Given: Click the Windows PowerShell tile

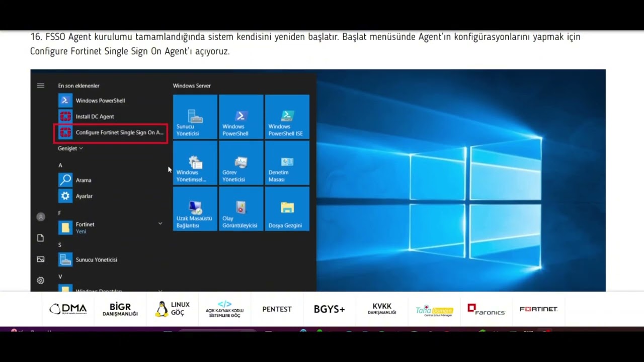Looking at the screenshot, I should 241,117.
